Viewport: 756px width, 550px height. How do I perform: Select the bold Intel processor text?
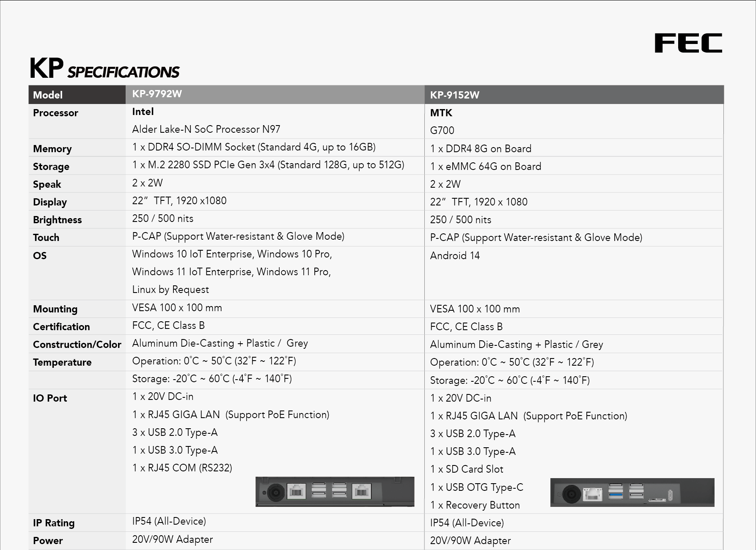[x=143, y=112]
